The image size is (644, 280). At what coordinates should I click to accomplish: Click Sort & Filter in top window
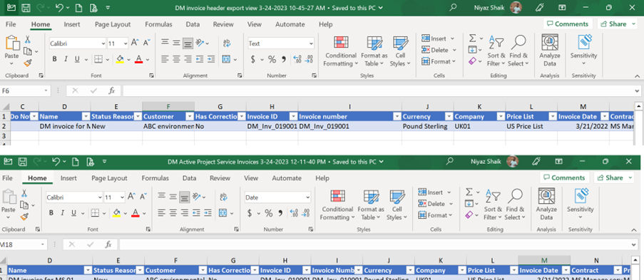click(x=496, y=51)
